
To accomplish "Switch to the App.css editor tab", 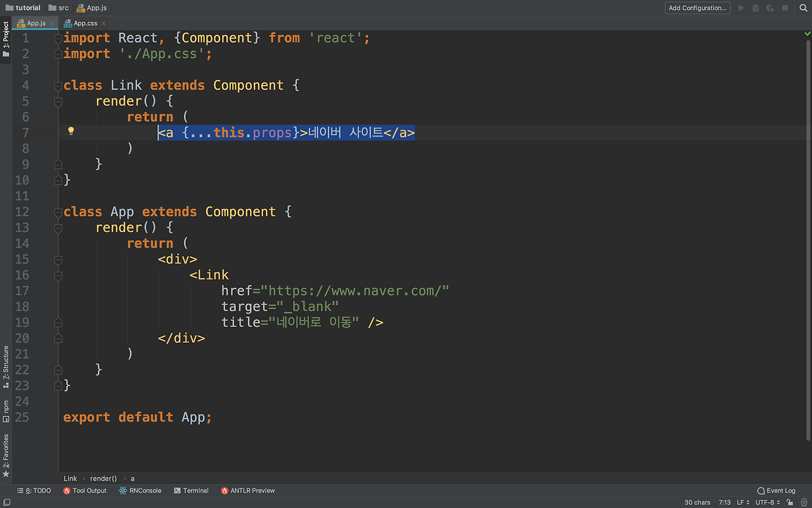I will (86, 23).
